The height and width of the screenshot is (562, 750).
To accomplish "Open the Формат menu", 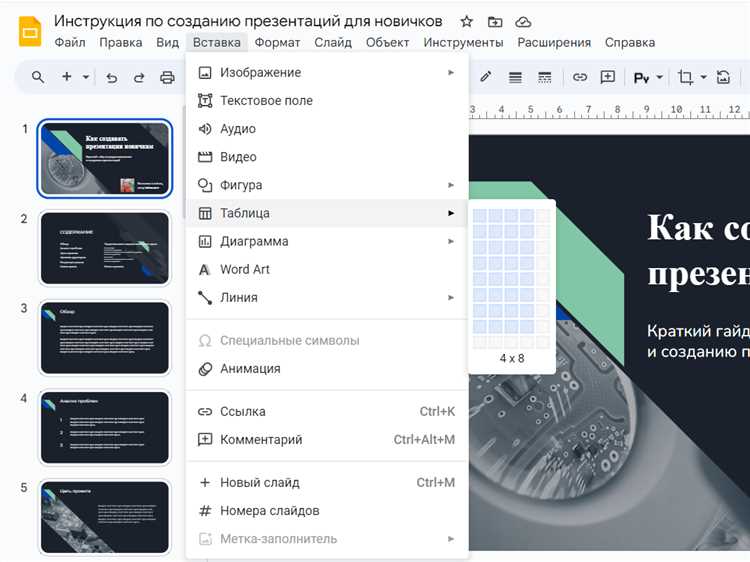I will coord(277,43).
